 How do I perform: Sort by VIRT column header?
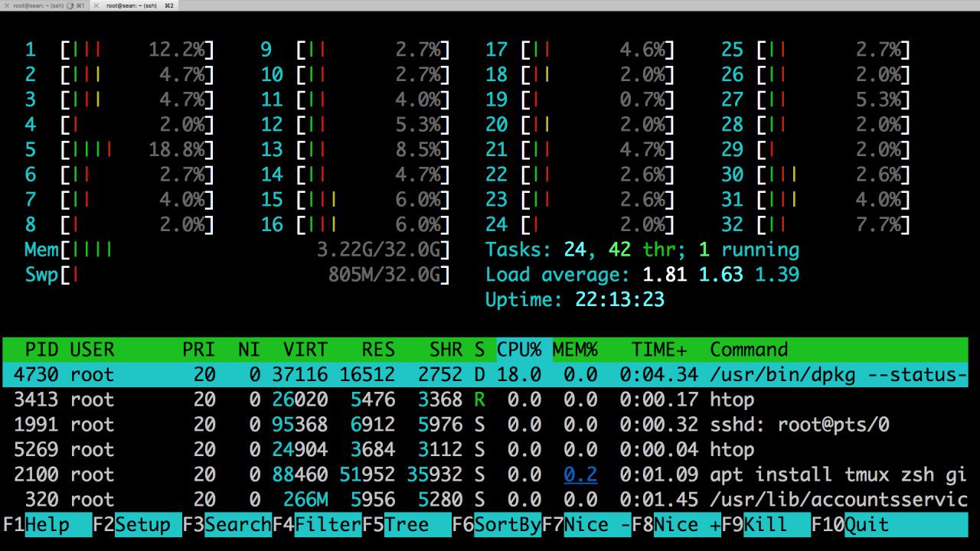click(305, 350)
